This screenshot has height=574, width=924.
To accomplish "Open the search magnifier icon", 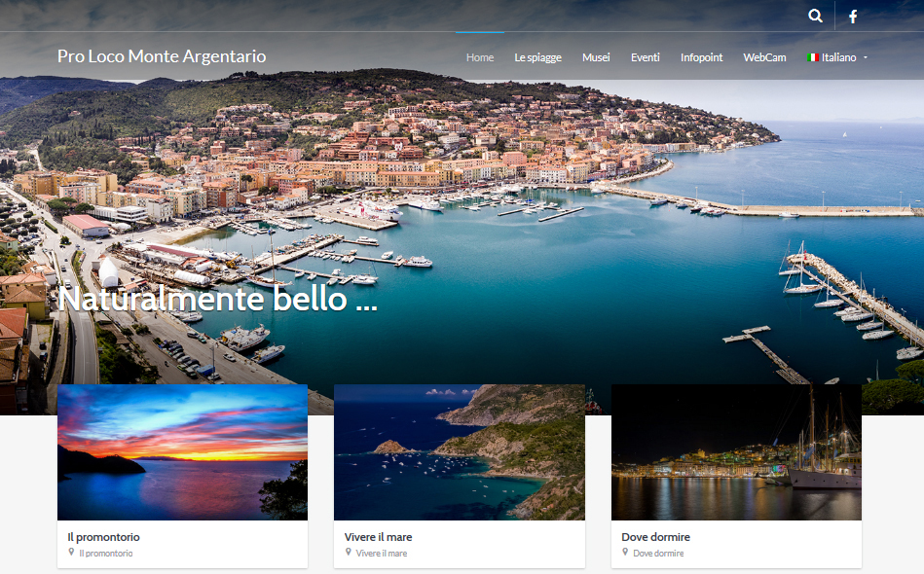I will coord(816,16).
